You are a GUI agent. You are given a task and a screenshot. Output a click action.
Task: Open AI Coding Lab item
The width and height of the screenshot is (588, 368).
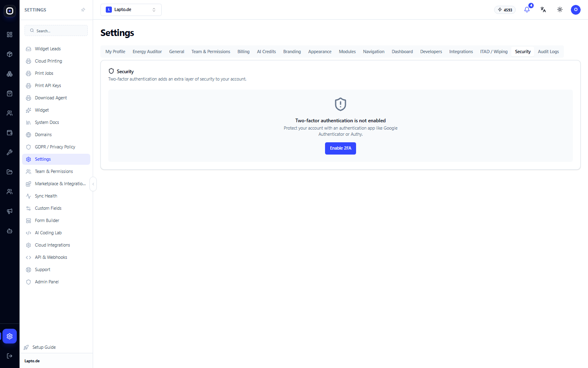coord(56,233)
